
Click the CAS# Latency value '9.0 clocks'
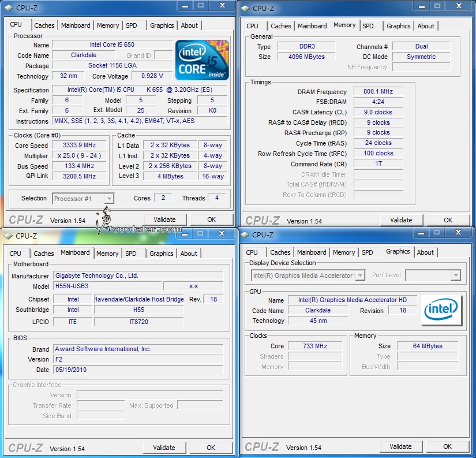[378, 112]
